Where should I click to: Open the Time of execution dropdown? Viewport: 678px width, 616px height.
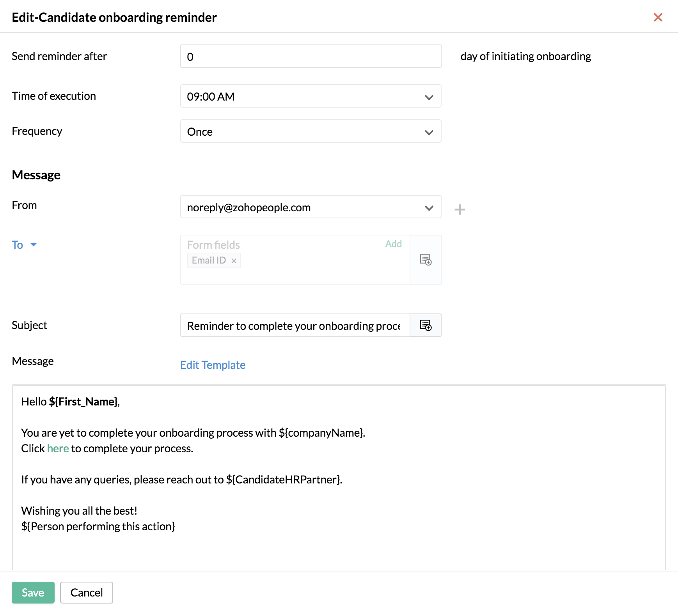311,96
